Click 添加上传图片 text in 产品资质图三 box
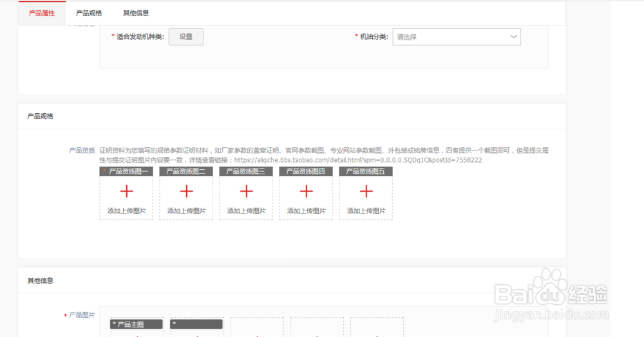 (x=247, y=211)
